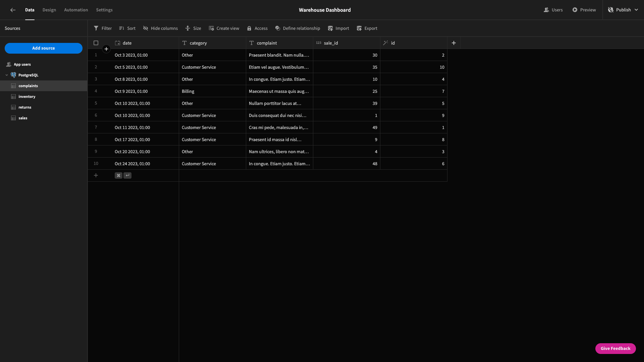644x362 pixels.
Task: Click Create view
Action: pyautogui.click(x=224, y=28)
